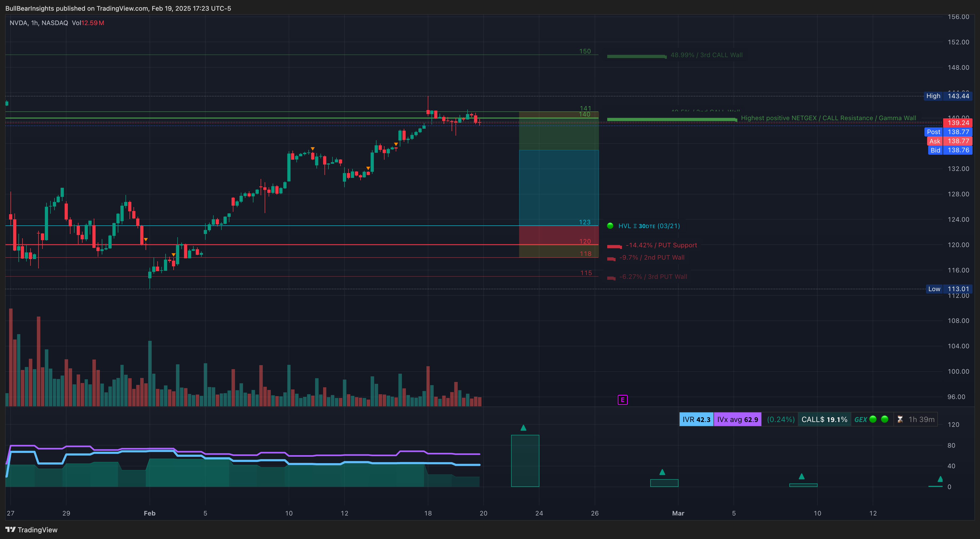Screen dimensions: 980x539
Task: Click the -14.42% / PUT Support label
Action: (661, 245)
